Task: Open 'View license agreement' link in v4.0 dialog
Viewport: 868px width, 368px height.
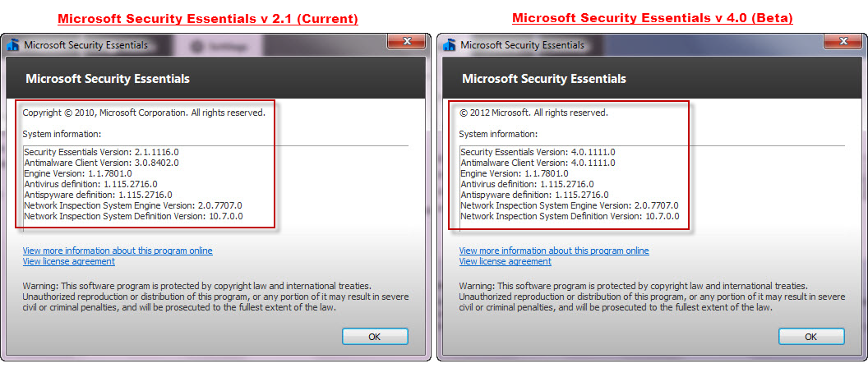Action: [x=506, y=261]
